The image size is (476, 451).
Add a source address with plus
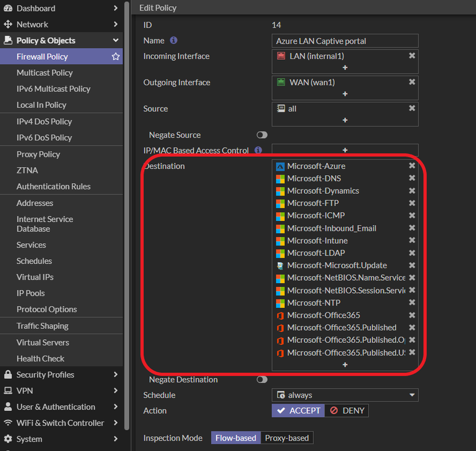tap(345, 120)
